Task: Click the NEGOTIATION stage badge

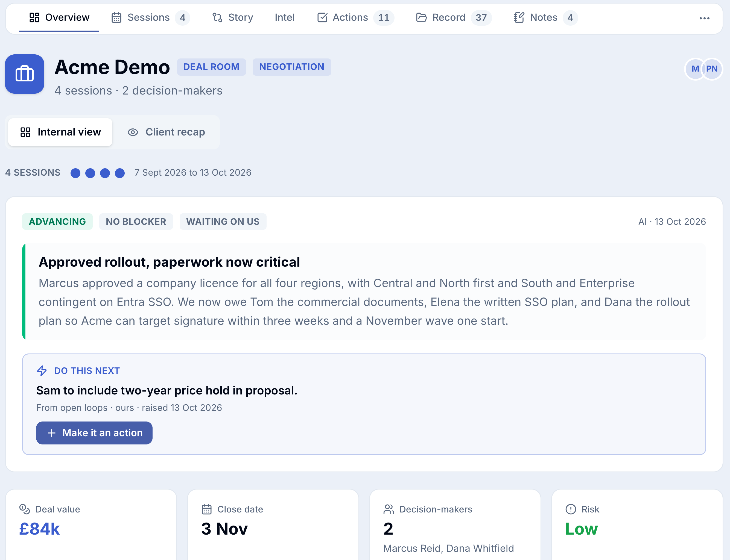Action: 292,67
